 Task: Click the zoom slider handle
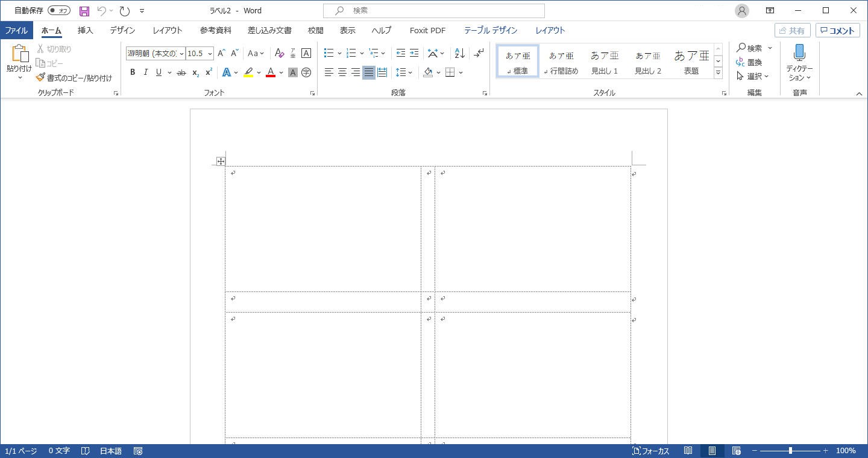point(790,451)
